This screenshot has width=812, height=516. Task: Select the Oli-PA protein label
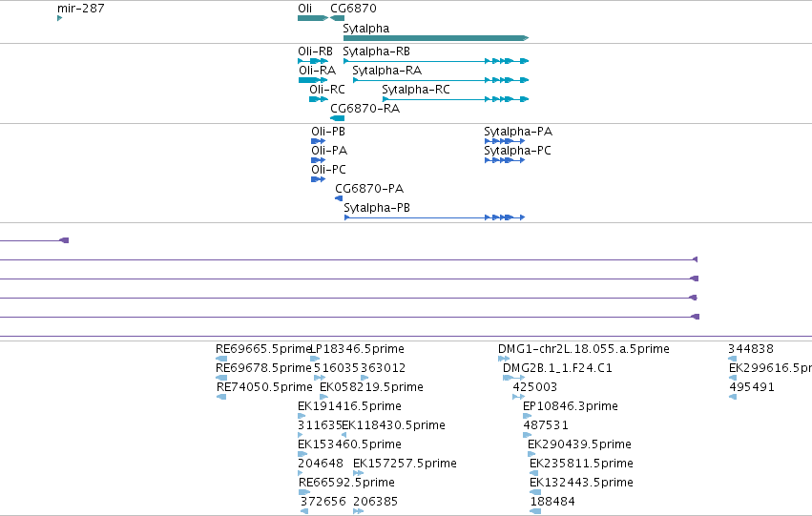tap(329, 151)
